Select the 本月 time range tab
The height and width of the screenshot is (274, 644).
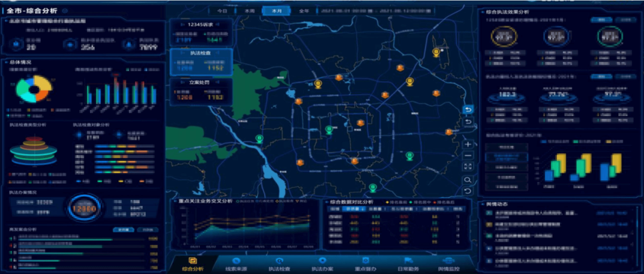tap(276, 11)
